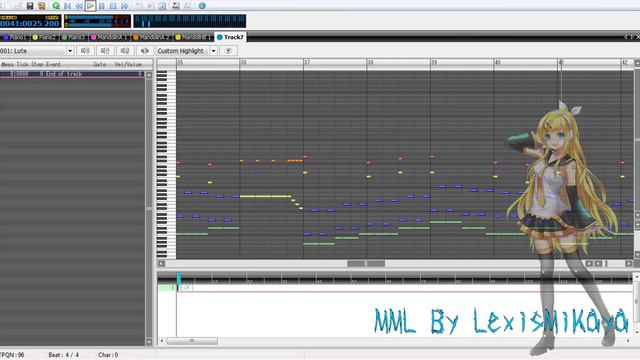640x360 pixels.
Task: Click measure 40 on the ruler
Action: point(498,62)
